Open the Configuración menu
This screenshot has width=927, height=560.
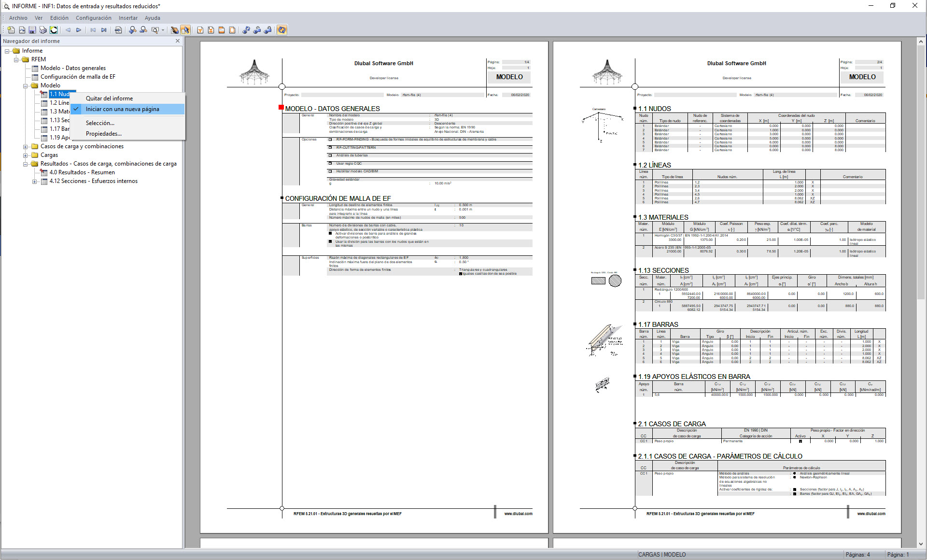[x=94, y=18]
